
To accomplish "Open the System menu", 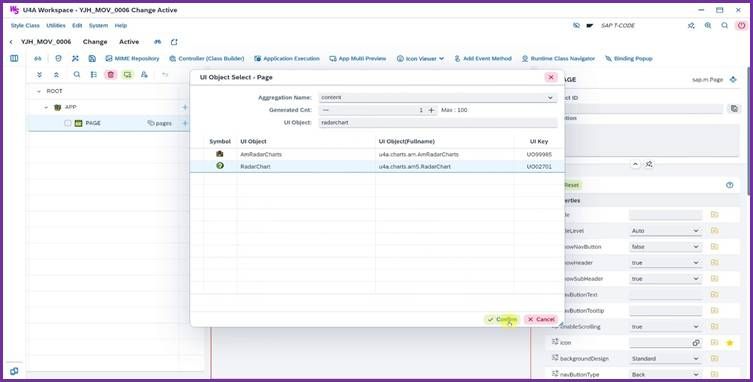I will 98,25.
